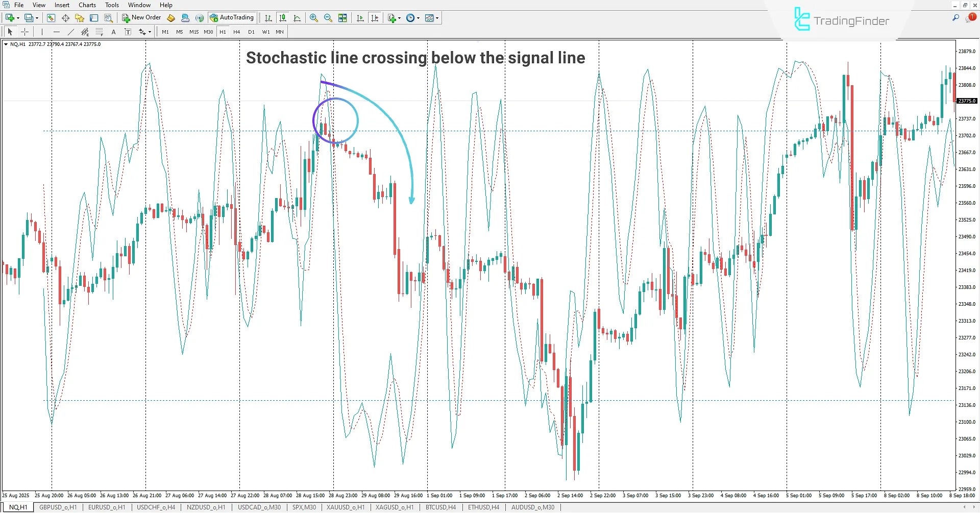Click the New Order button
Viewport: 980px width, 513px height.
tap(141, 17)
